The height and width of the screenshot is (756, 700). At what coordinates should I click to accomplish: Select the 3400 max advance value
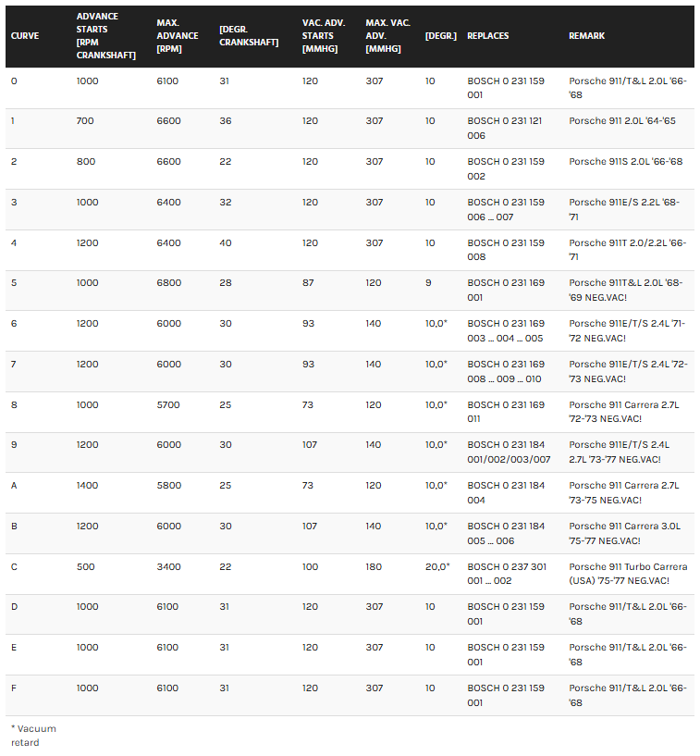pos(168,566)
